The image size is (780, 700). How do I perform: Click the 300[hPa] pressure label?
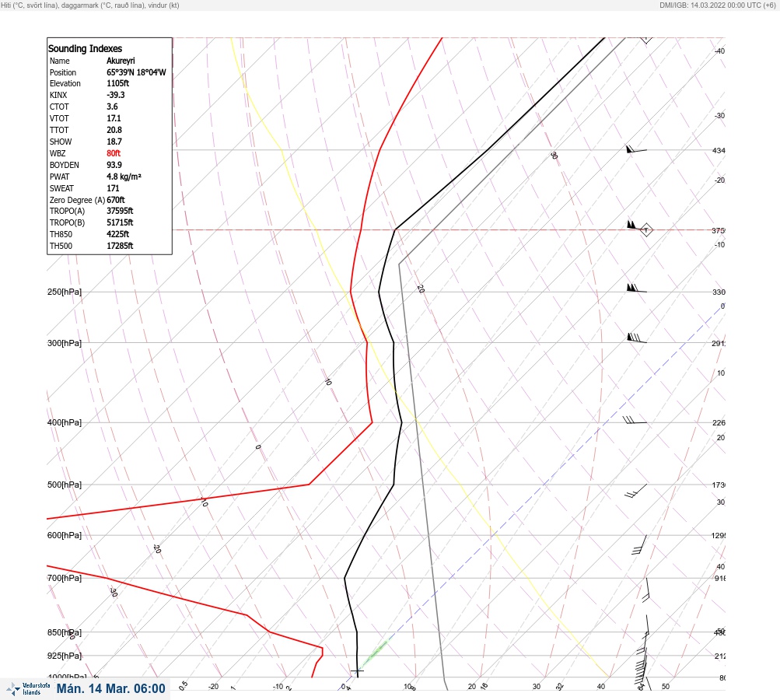click(65, 343)
